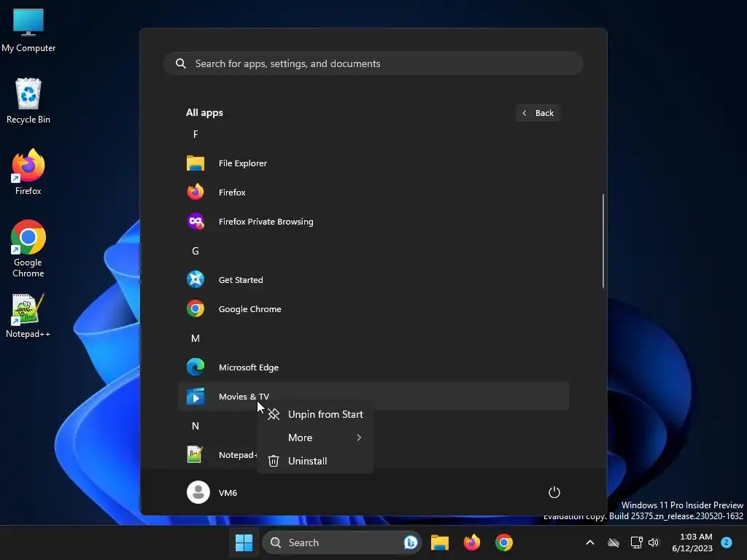Open Firefox Private Browsing app entry
This screenshot has width=747, height=560.
click(x=373, y=222)
